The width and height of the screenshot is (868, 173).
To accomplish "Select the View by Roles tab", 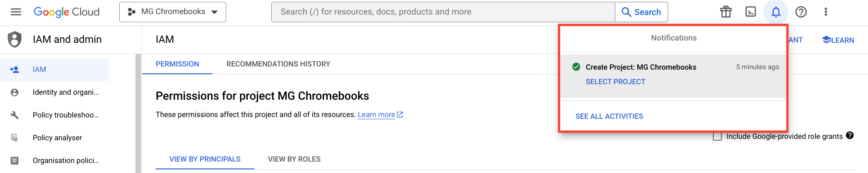I will (x=294, y=159).
